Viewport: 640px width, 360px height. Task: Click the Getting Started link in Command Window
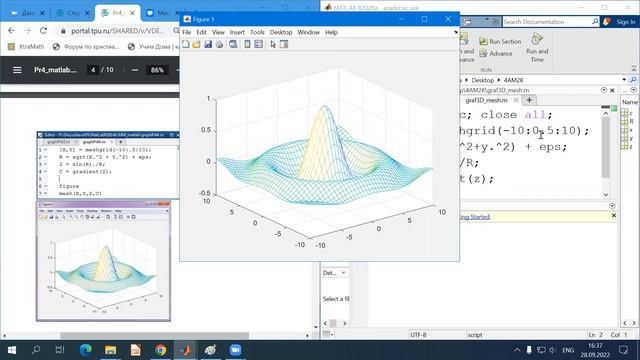(474, 217)
